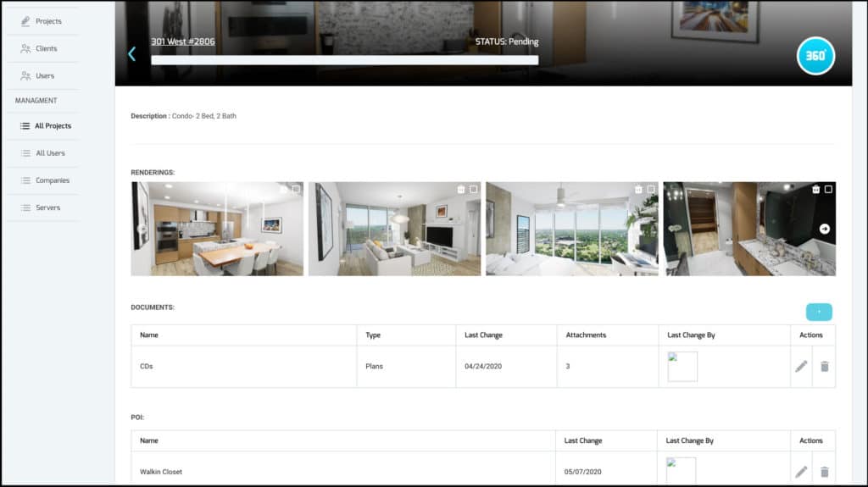Delete the bedroom rendering via trash icon
Image resolution: width=868 pixels, height=487 pixels.
point(638,189)
